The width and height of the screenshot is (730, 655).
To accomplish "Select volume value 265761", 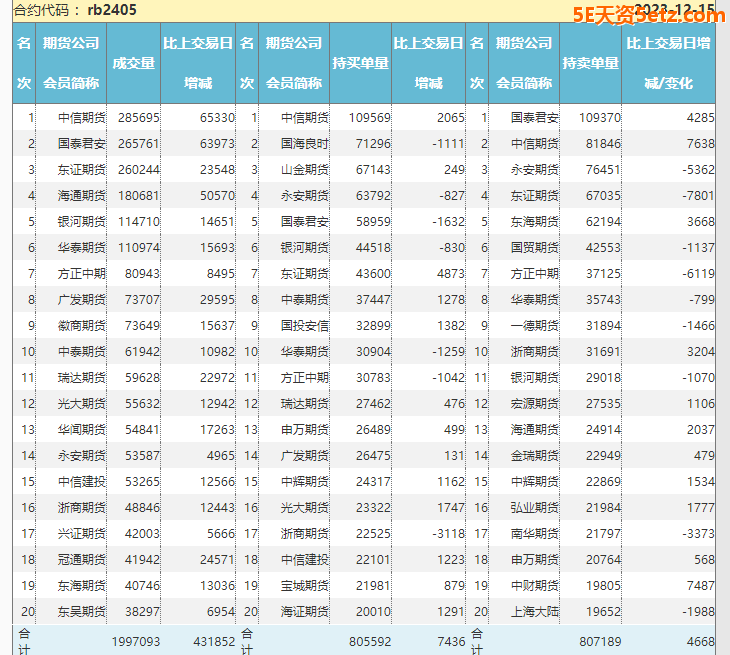I will pyautogui.click(x=139, y=144).
